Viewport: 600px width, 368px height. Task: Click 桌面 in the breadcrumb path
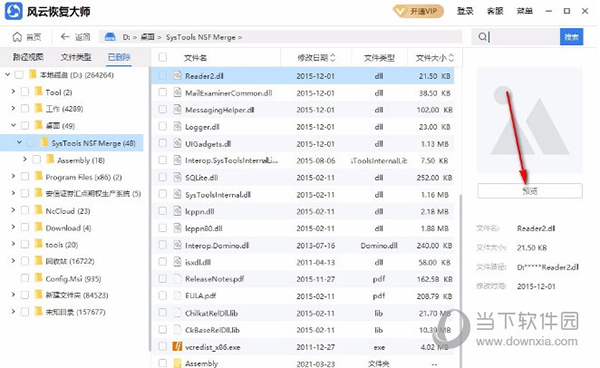click(147, 37)
